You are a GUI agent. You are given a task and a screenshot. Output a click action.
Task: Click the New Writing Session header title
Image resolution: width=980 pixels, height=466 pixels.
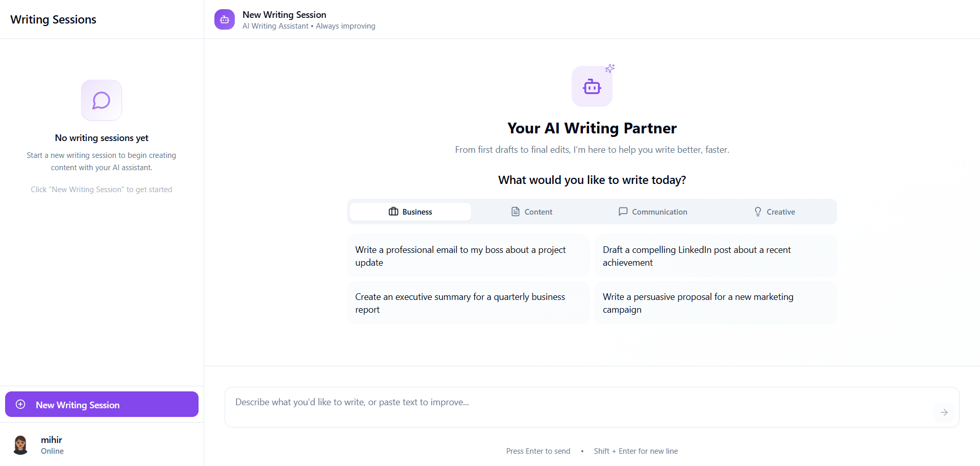(x=284, y=15)
